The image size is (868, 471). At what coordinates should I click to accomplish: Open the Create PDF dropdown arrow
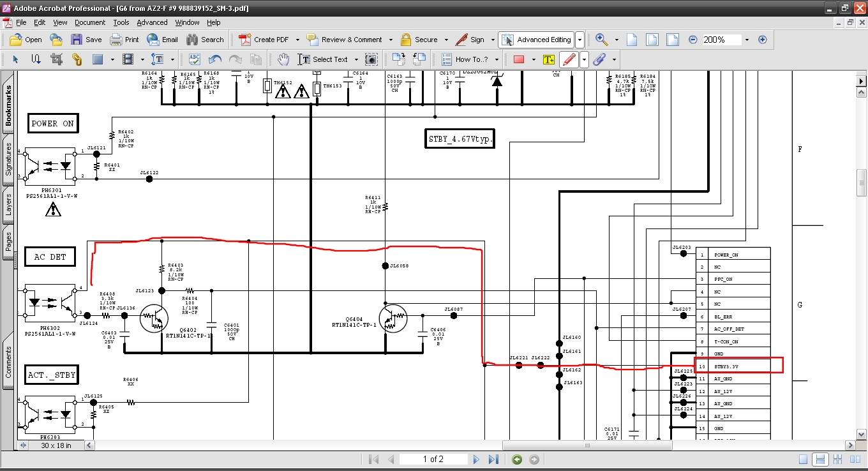(x=297, y=40)
